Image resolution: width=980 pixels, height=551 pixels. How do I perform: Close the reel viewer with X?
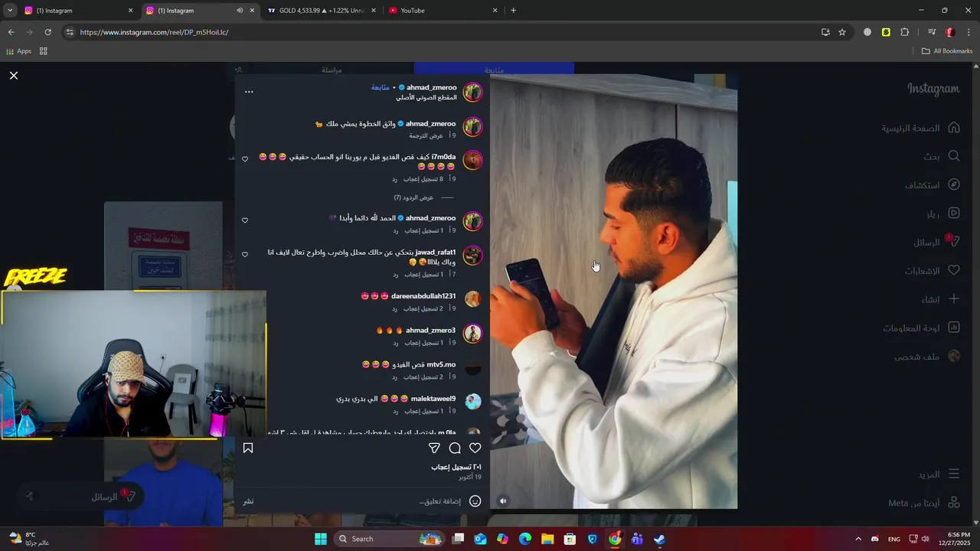[x=14, y=76]
